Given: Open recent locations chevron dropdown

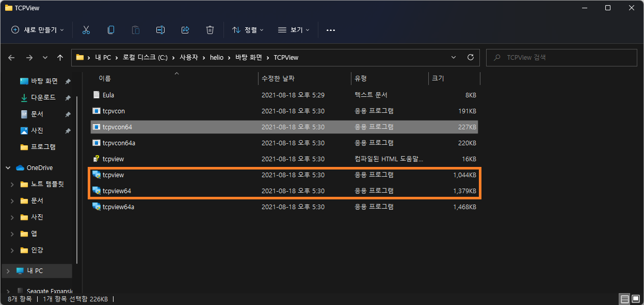Looking at the screenshot, I should pyautogui.click(x=45, y=58).
